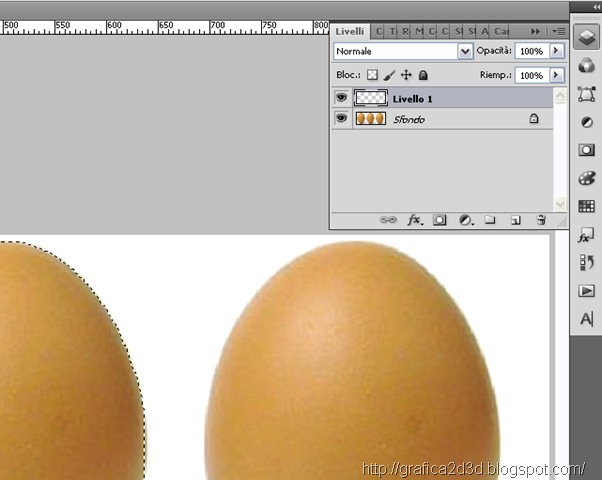Click the Opacità value field

pyautogui.click(x=531, y=50)
